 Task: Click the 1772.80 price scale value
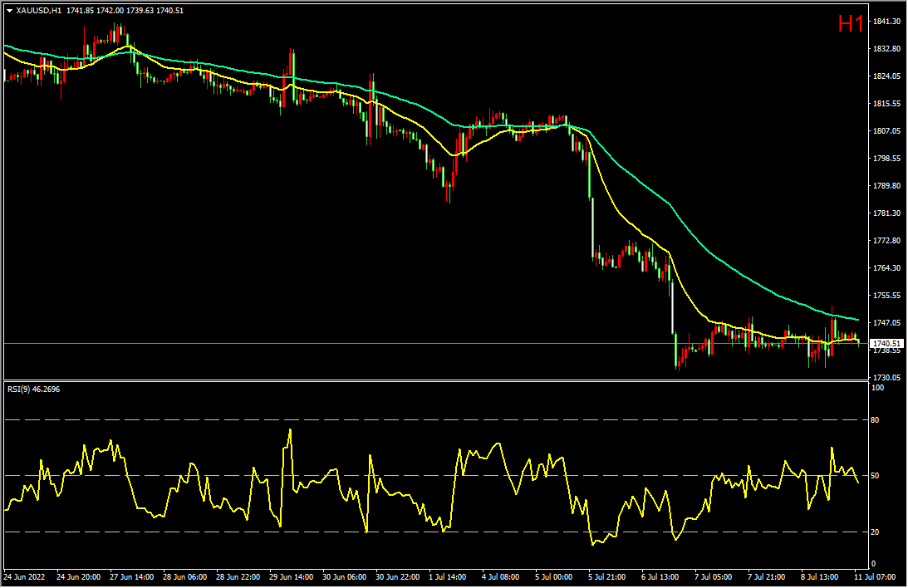point(886,241)
